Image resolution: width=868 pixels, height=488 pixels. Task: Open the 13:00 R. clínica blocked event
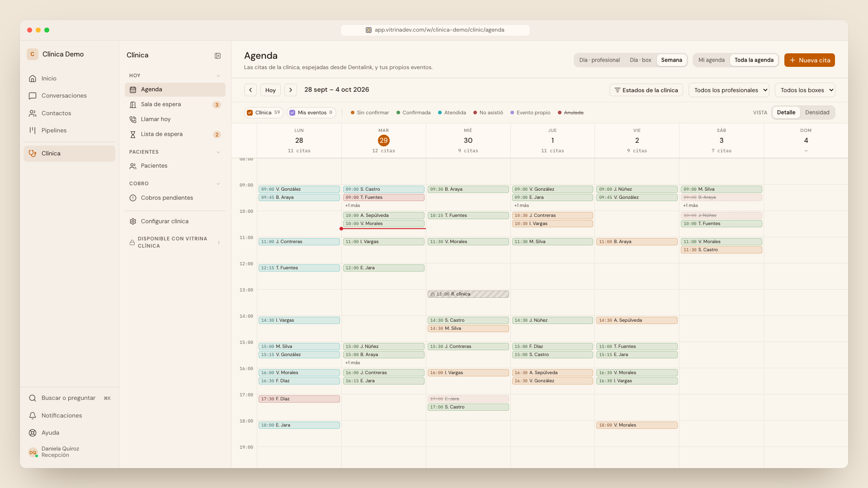[x=468, y=294]
